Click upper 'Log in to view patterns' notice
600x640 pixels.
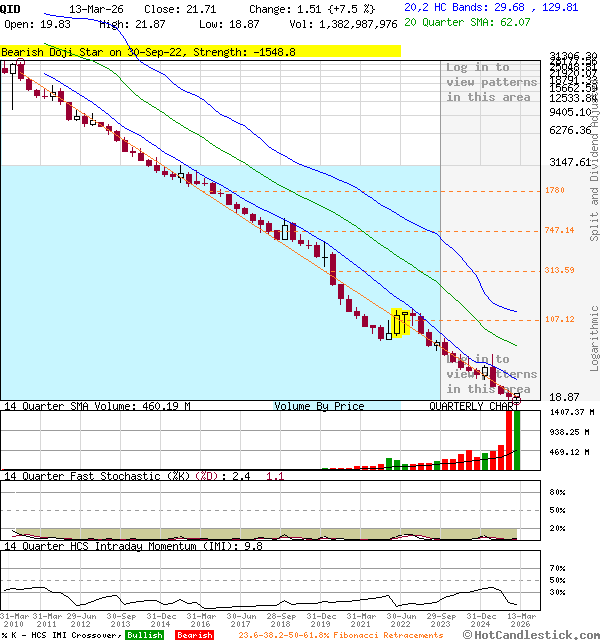click(490, 82)
